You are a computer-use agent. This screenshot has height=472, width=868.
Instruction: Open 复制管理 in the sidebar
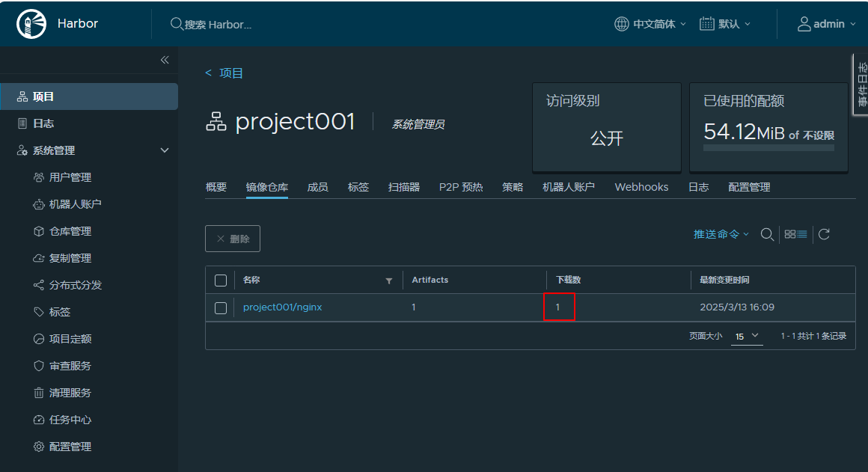[70, 258]
